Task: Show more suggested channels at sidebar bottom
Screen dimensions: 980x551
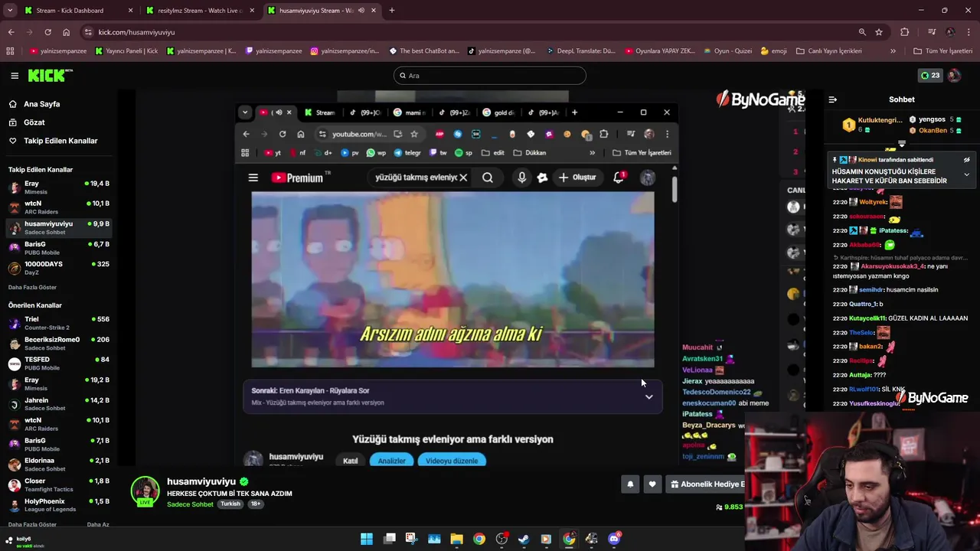Action: (32, 524)
